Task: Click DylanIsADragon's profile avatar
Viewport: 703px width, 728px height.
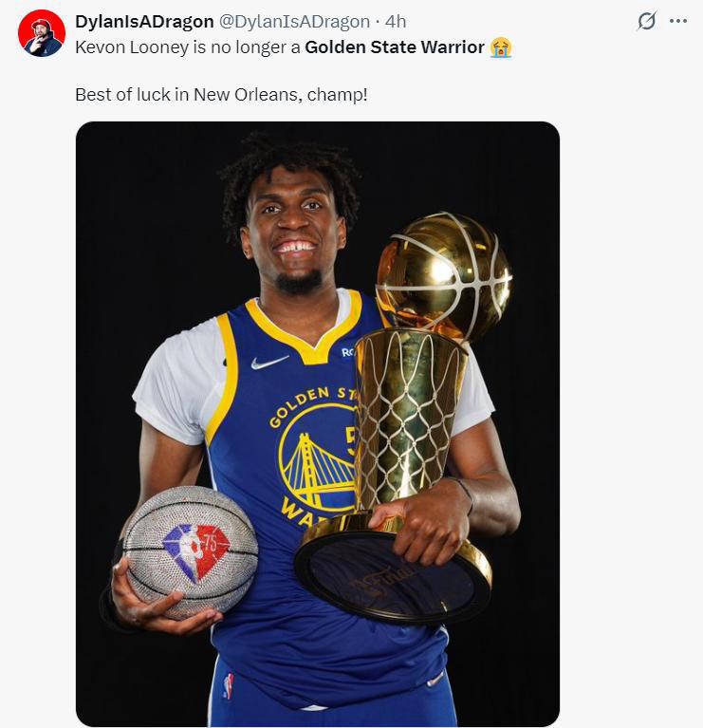Action: click(x=42, y=33)
